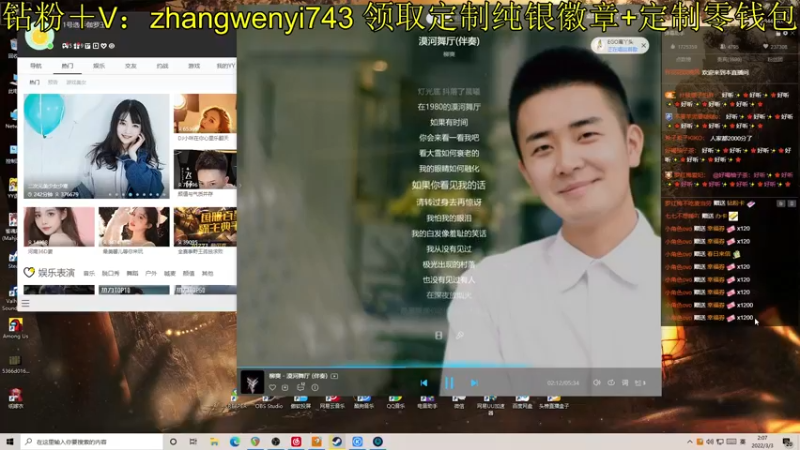
Task: Toggle the lyrics 词 button in player
Action: tap(625, 383)
